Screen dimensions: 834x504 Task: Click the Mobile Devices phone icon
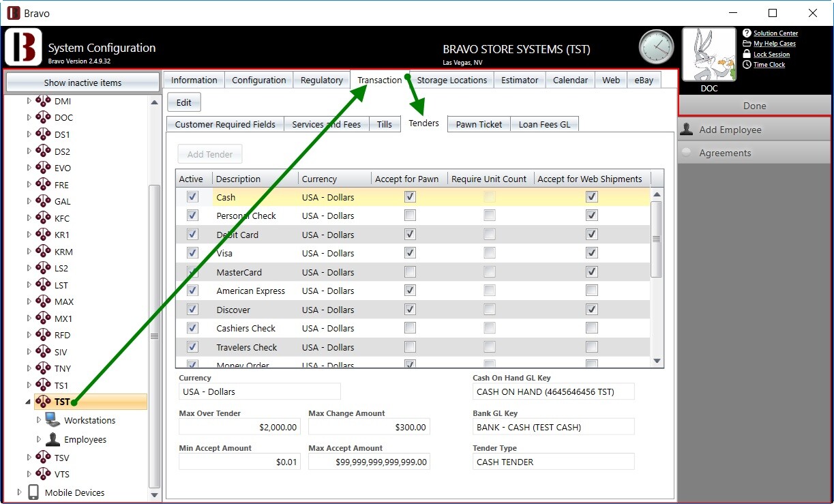[33, 492]
